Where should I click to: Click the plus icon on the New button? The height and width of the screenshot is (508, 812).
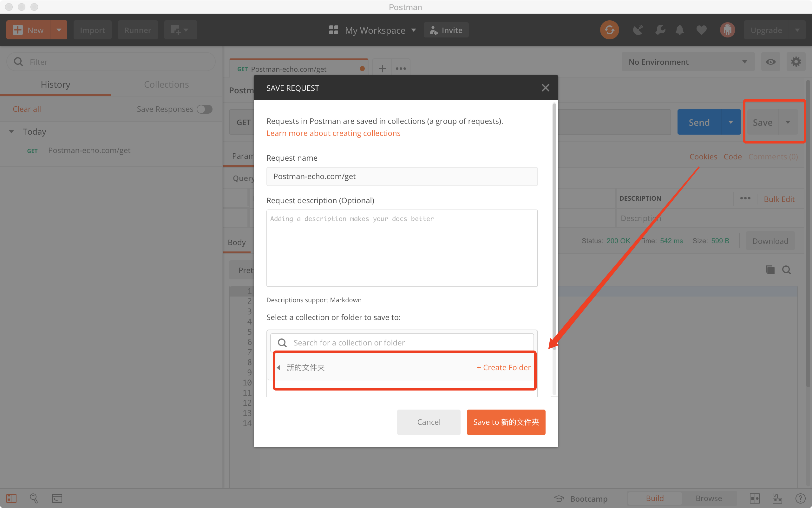[17, 30]
